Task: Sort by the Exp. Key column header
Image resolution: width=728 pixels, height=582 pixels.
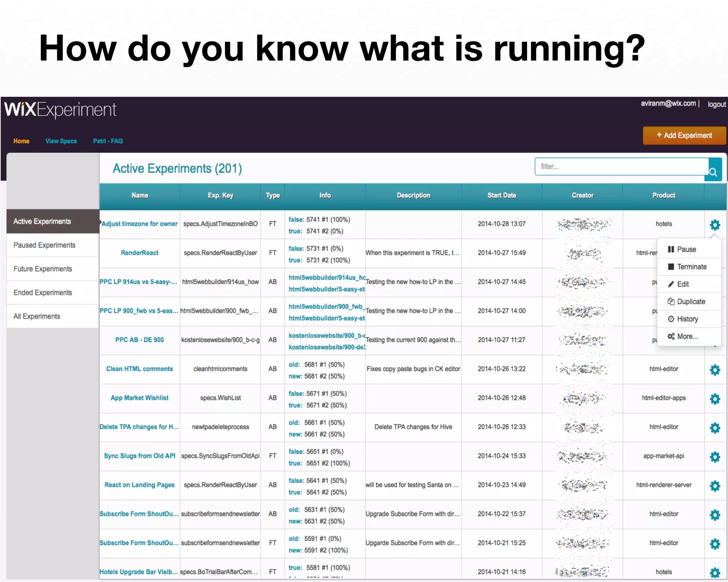Action: pos(220,195)
